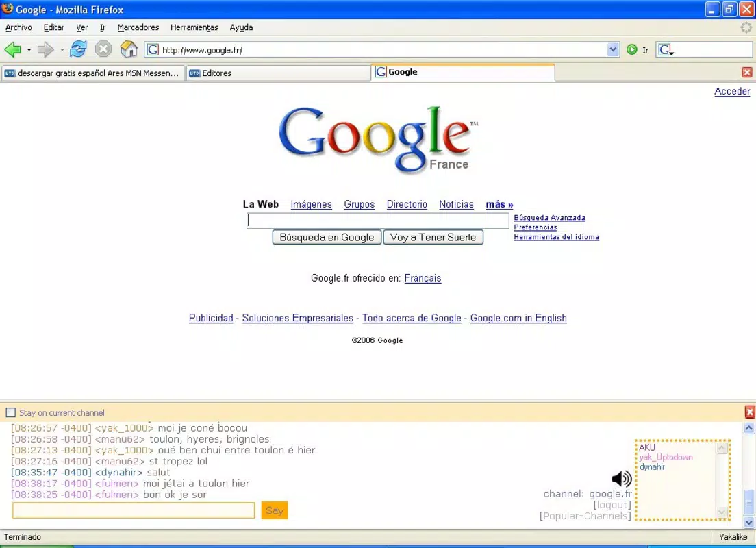
Task: Click the Búsqueda Avanzada link
Action: coord(549,218)
